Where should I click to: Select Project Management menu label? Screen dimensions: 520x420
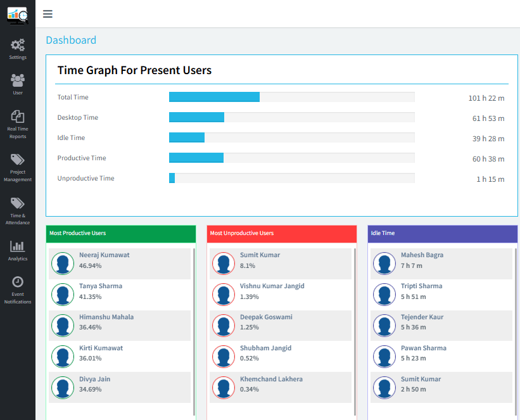[18, 176]
